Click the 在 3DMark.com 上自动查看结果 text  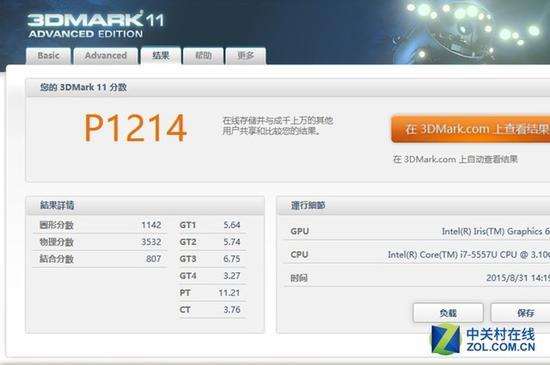455,159
